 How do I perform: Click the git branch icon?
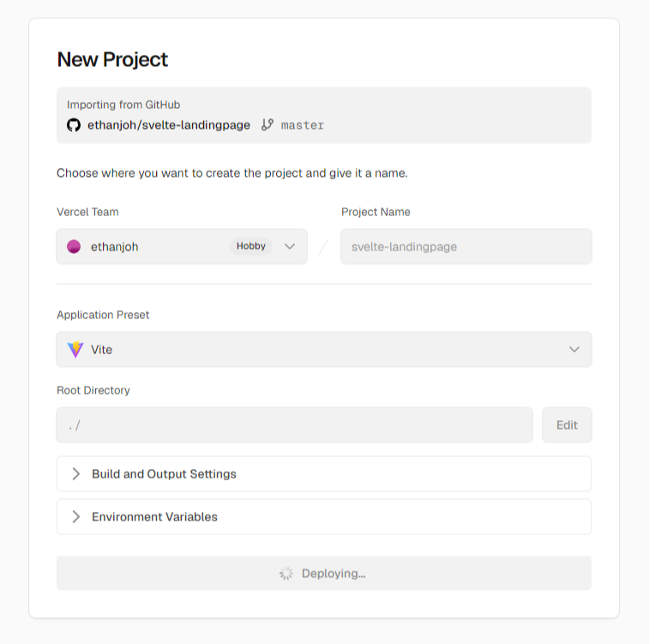267,124
